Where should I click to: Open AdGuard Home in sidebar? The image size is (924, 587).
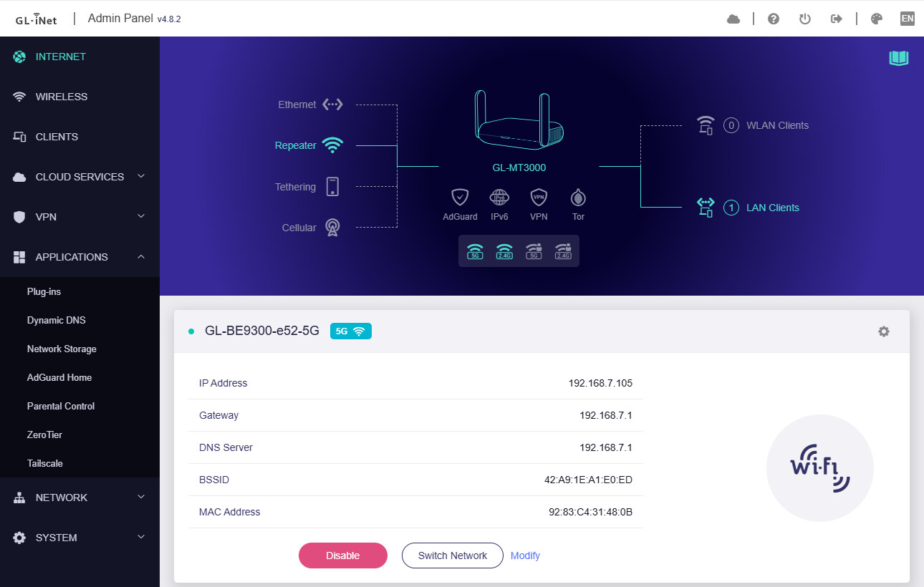pos(59,377)
